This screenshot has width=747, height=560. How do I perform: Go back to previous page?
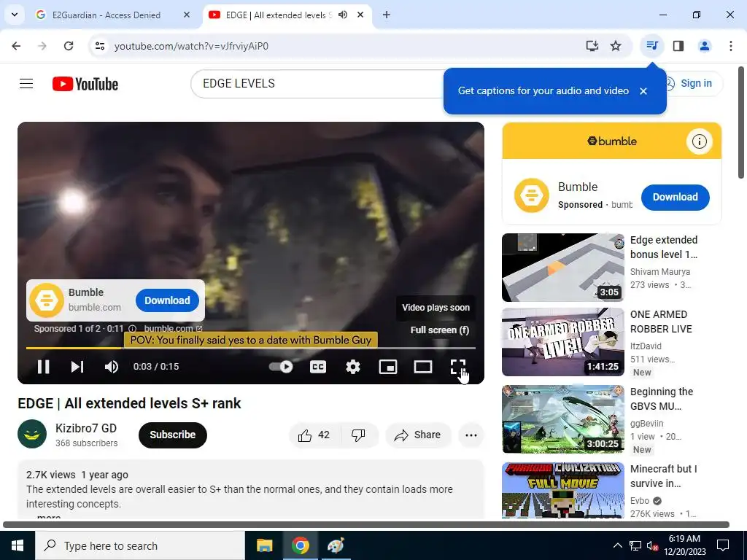click(x=16, y=46)
